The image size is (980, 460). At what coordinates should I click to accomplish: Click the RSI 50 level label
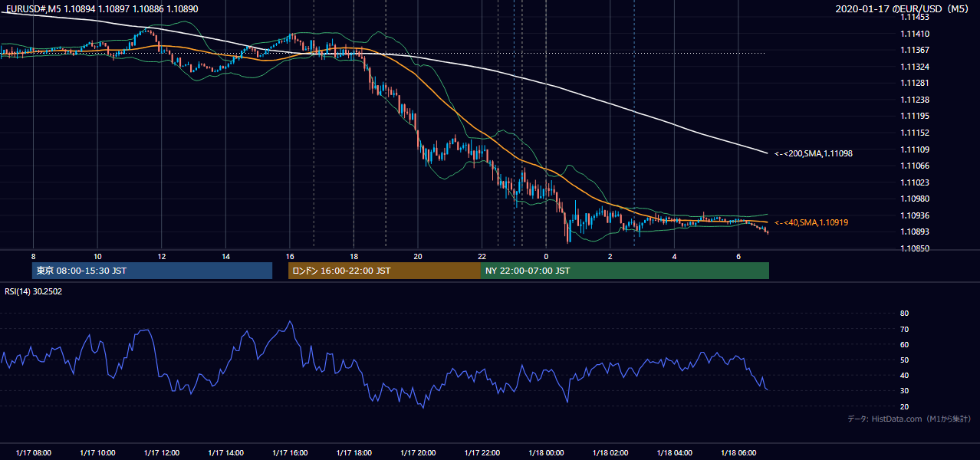coord(905,360)
